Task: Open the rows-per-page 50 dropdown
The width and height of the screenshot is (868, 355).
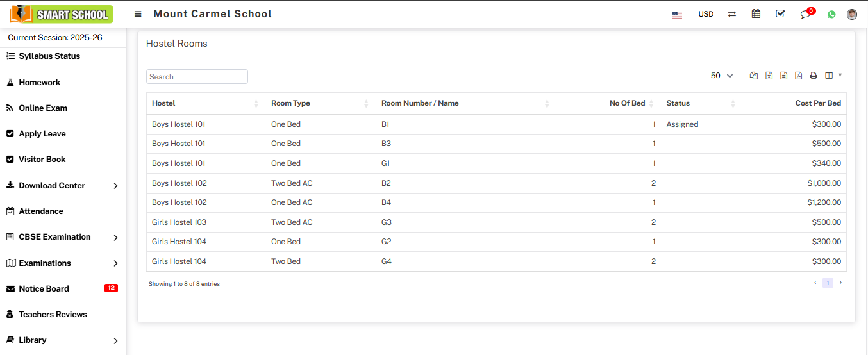Action: click(x=722, y=76)
